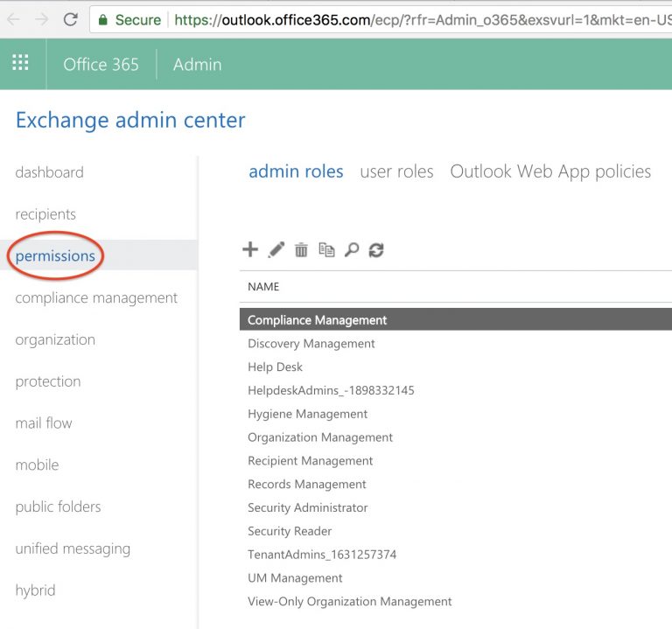672x629 pixels.
Task: Switch to the user roles tab
Action: click(396, 171)
